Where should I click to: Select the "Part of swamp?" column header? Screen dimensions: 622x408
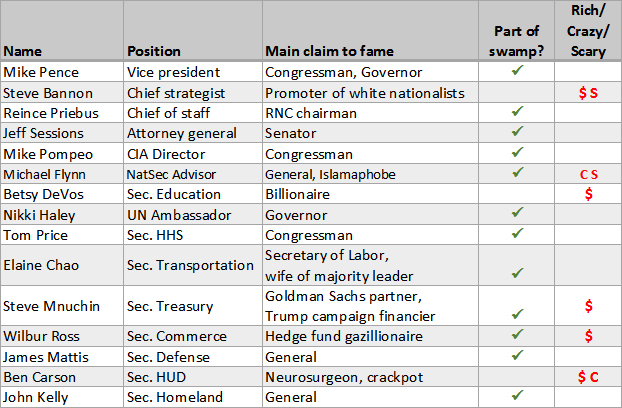point(517,41)
